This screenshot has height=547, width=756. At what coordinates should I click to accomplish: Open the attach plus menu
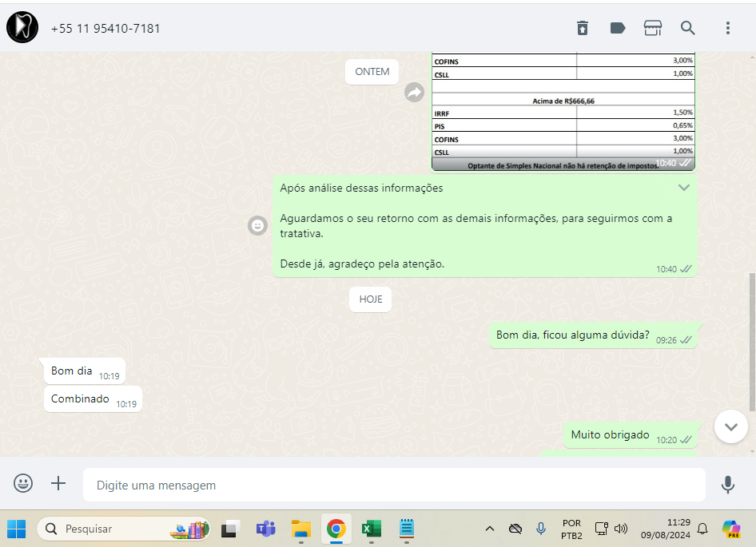(x=58, y=483)
